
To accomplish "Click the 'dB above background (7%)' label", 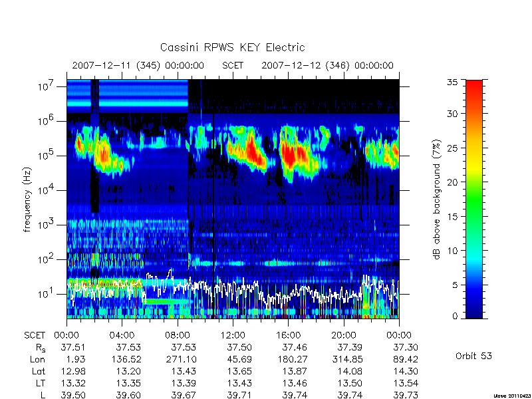I will click(x=437, y=199).
